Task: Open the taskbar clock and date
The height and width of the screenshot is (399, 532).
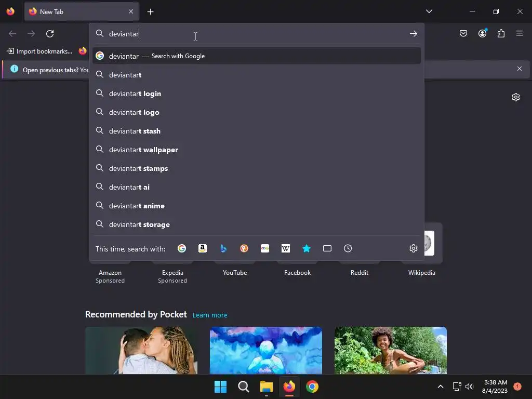Action: click(495, 387)
